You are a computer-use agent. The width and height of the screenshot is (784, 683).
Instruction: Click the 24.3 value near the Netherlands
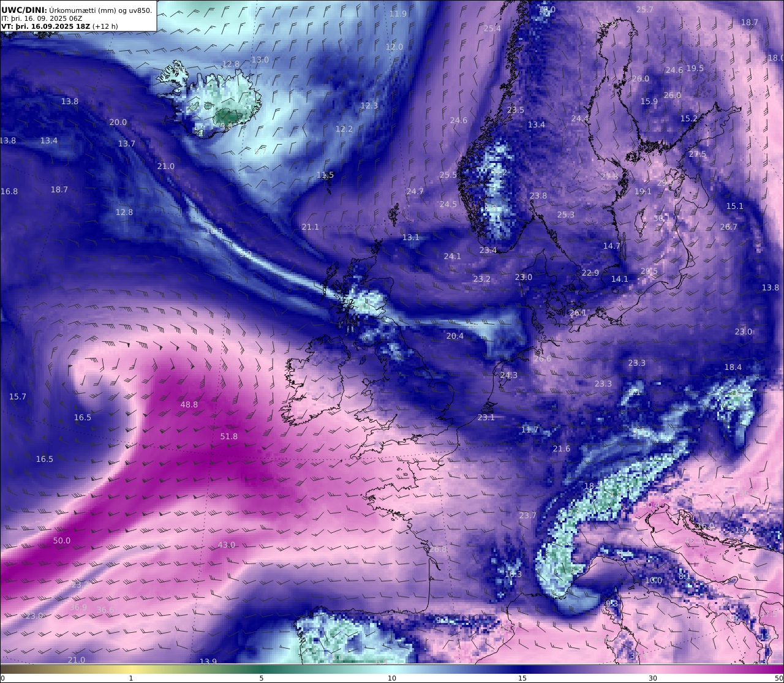pos(509,375)
